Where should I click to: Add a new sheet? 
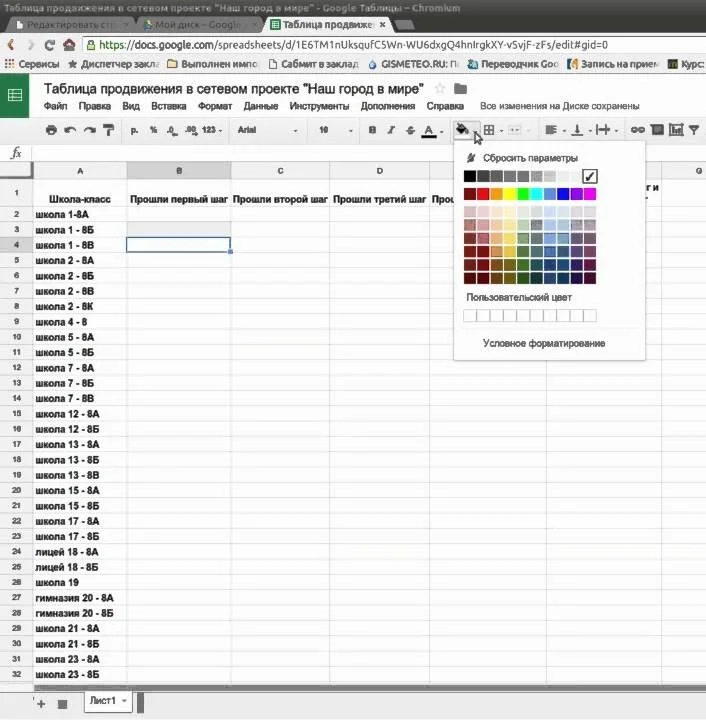41,703
